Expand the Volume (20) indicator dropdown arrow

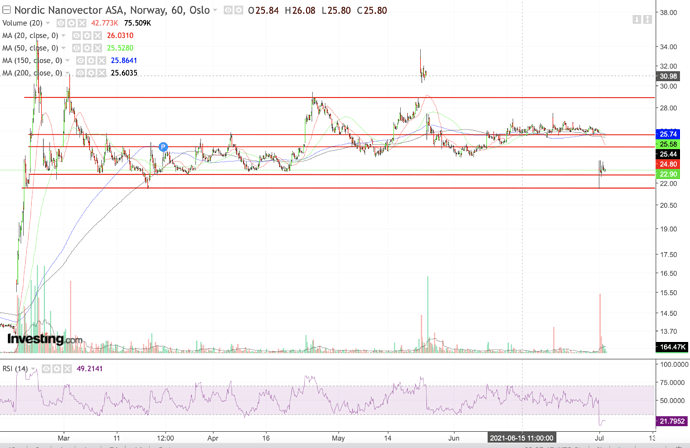(48, 23)
